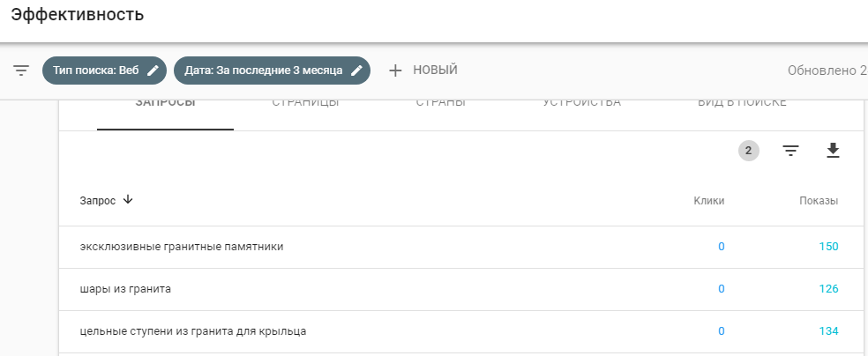Select the шары из гранита query row

pyautogui.click(x=125, y=289)
